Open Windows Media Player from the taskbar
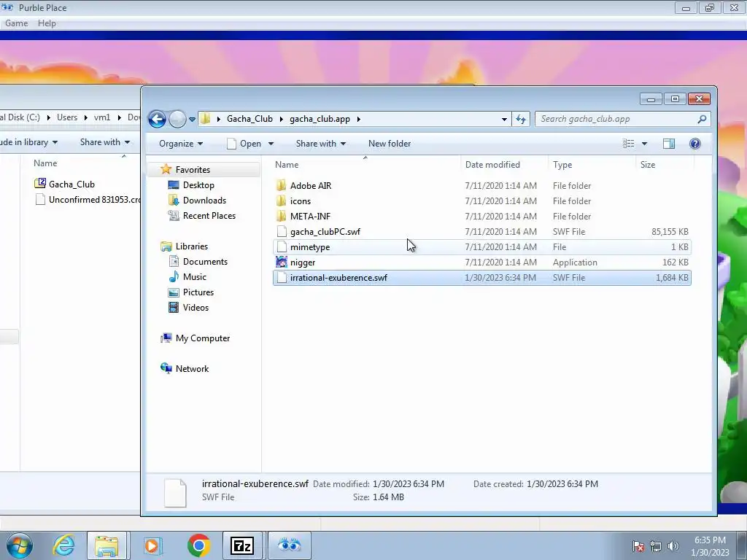Image resolution: width=747 pixels, height=560 pixels. point(152,545)
